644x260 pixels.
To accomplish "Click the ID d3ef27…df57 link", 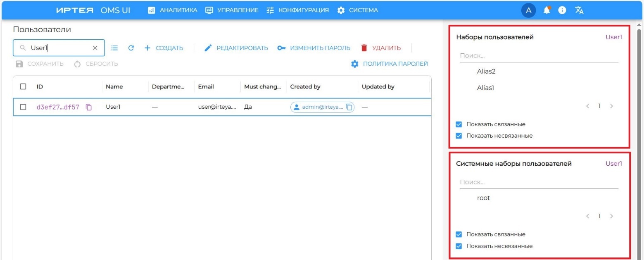I will tap(58, 107).
